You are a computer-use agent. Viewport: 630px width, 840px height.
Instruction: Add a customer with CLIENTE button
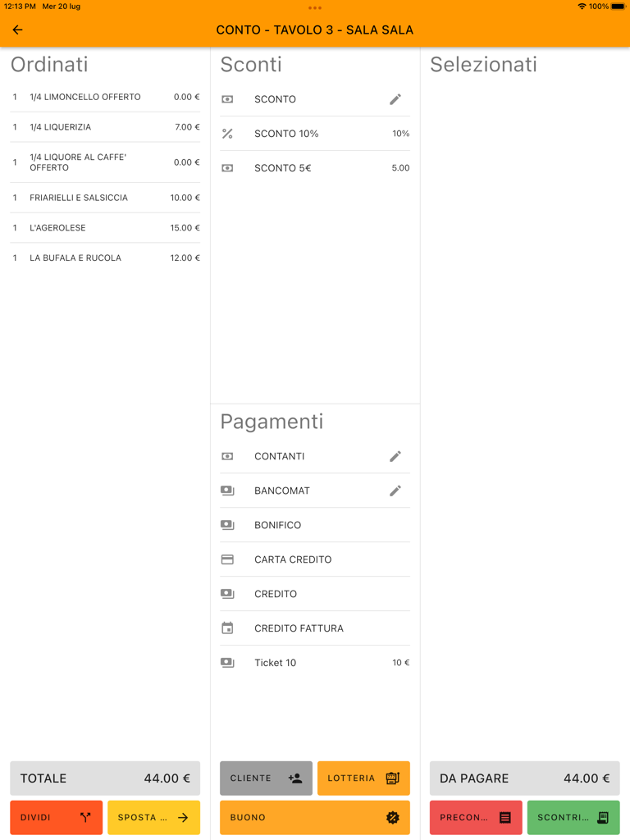[266, 778]
